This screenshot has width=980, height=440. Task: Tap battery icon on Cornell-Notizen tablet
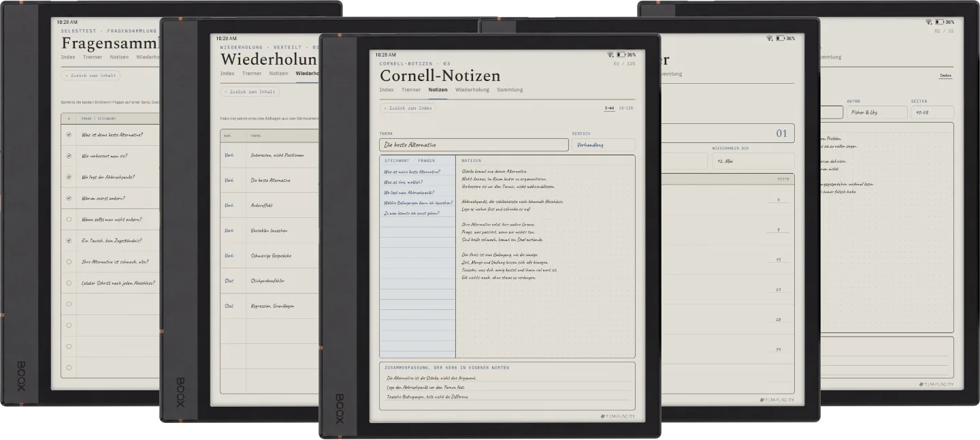coord(621,54)
